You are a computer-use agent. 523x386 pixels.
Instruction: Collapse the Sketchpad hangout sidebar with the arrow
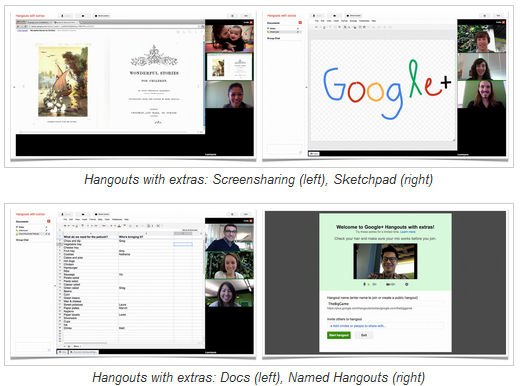pos(306,87)
